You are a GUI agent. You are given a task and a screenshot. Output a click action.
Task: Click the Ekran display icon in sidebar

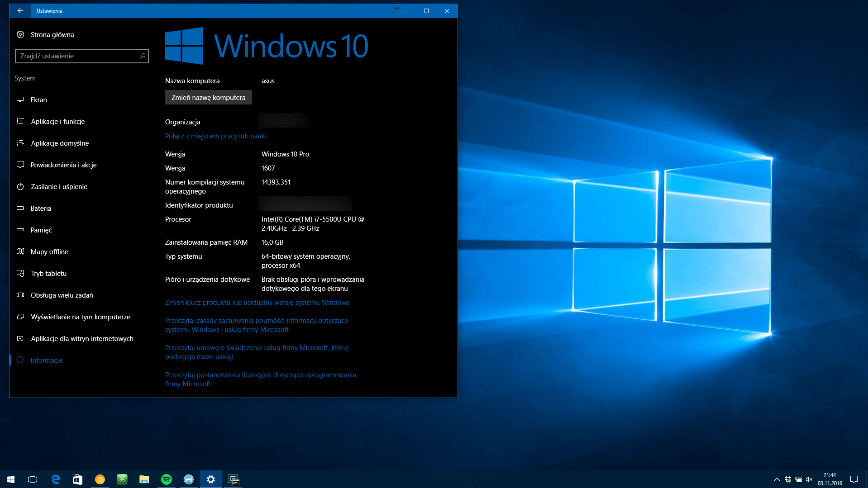[20, 99]
